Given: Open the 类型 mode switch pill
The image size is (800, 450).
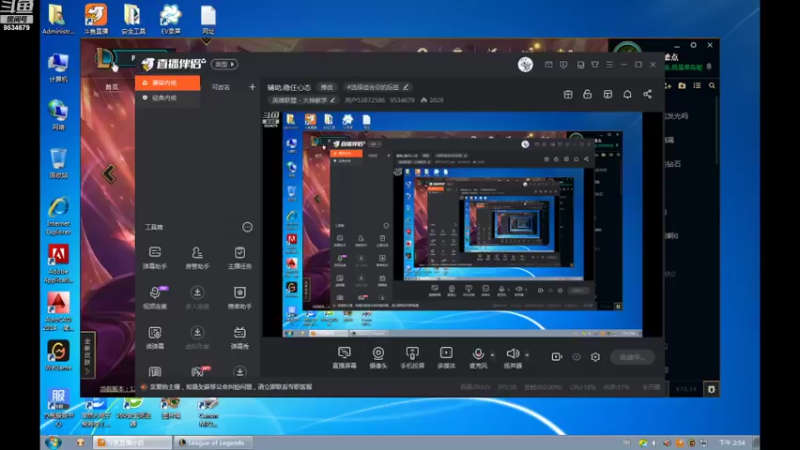Looking at the screenshot, I should (x=224, y=64).
